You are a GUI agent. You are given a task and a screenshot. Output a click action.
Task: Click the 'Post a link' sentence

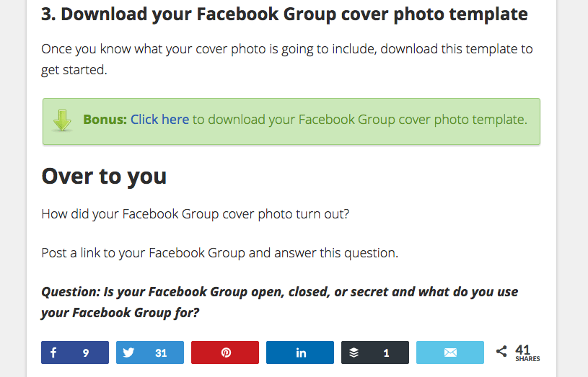click(219, 253)
